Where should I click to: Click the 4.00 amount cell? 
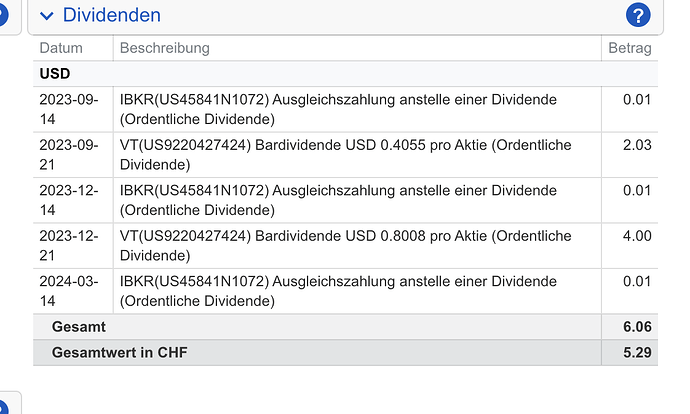click(637, 236)
